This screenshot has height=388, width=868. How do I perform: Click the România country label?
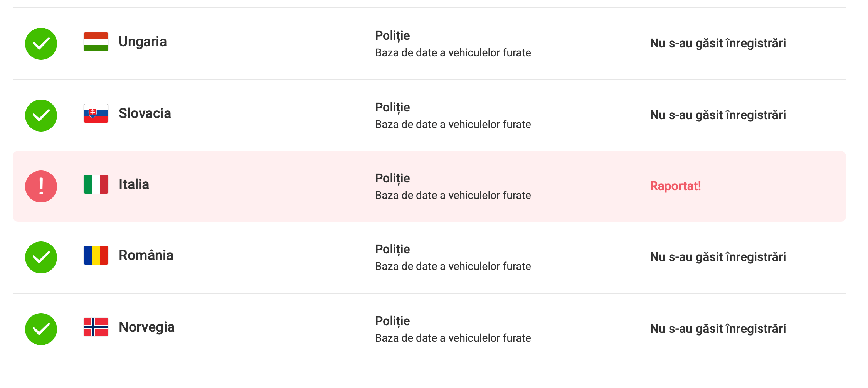(x=146, y=255)
